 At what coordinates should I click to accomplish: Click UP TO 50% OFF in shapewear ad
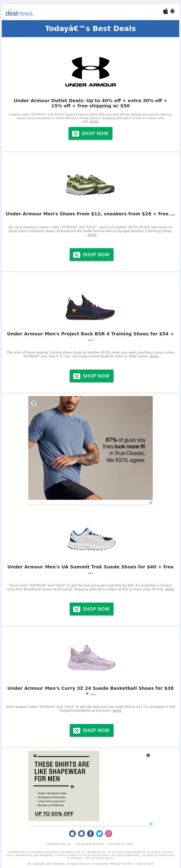pos(54,813)
